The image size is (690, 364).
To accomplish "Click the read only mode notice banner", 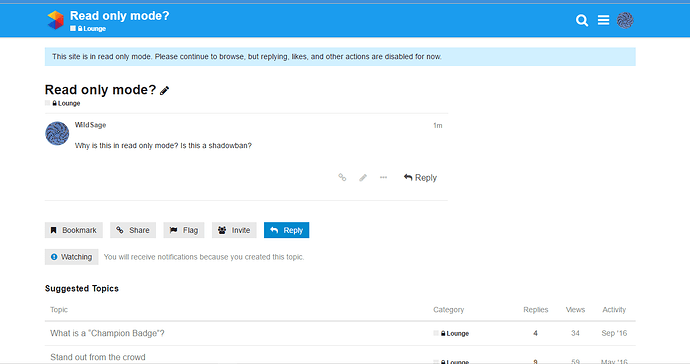I will point(340,57).
